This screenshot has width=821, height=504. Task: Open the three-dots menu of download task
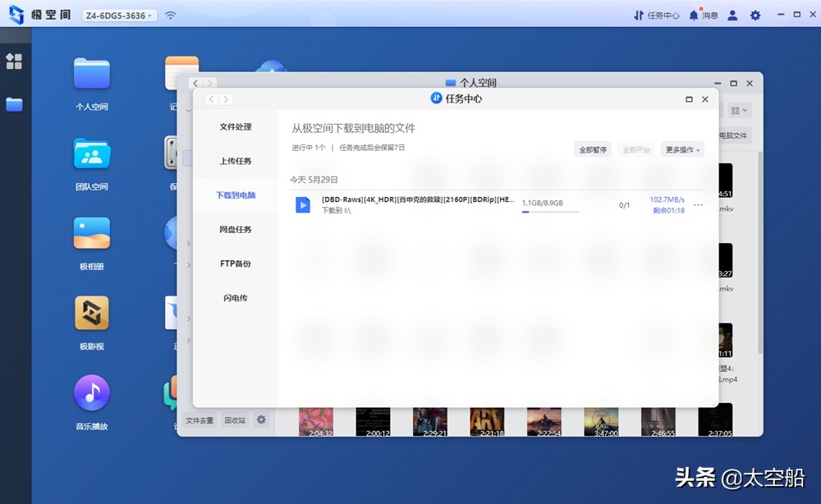698,204
